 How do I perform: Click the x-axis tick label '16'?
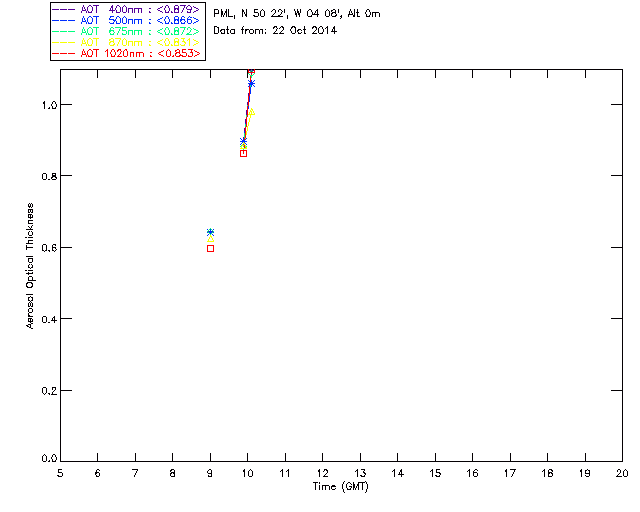click(x=473, y=473)
